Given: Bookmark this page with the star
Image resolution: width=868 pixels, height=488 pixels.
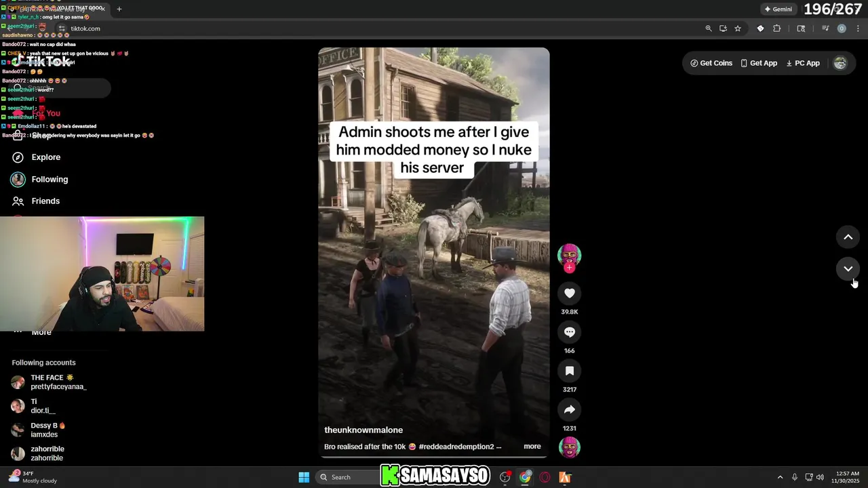Looking at the screenshot, I should coord(738,28).
